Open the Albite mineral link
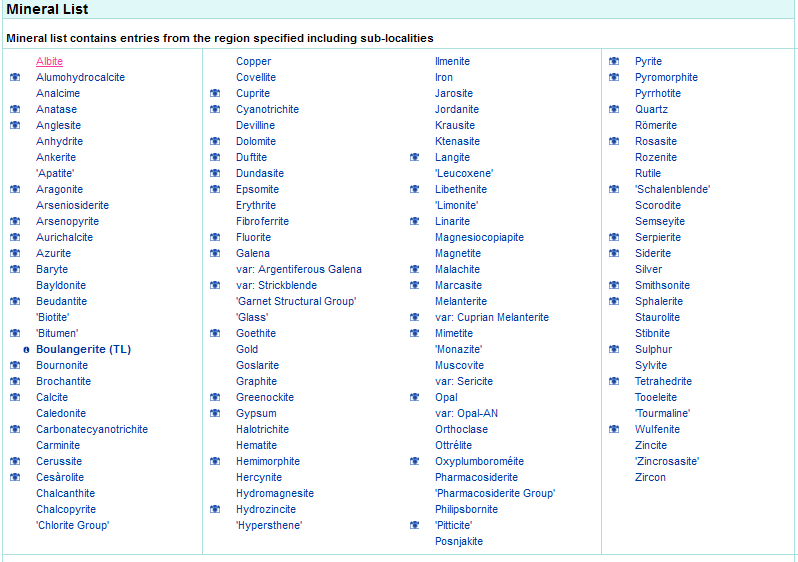 point(49,62)
